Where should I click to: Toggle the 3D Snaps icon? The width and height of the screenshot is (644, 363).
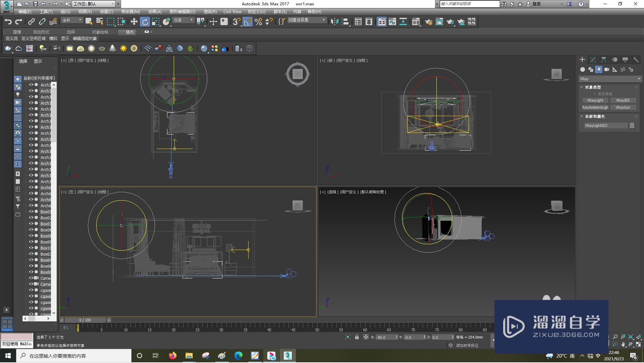pos(236,22)
